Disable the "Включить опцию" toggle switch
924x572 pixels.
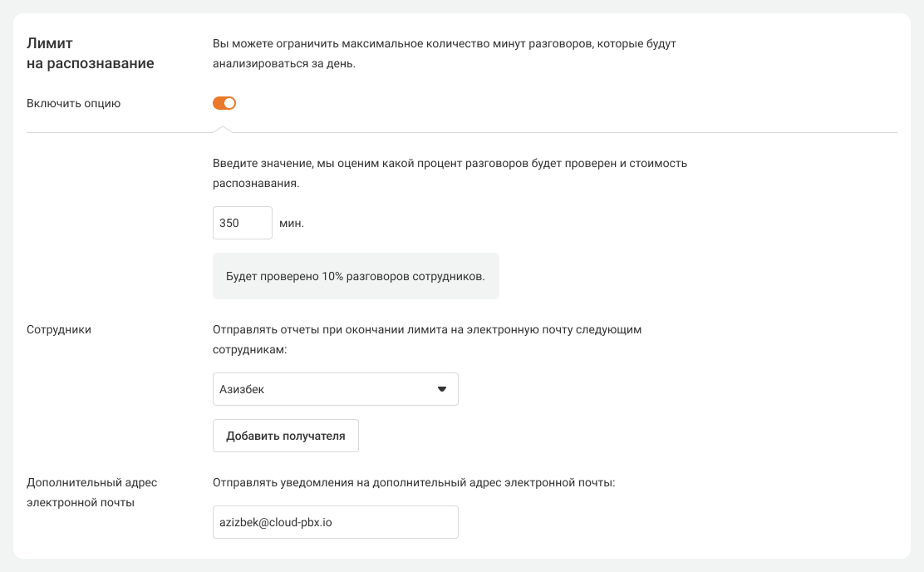point(224,103)
